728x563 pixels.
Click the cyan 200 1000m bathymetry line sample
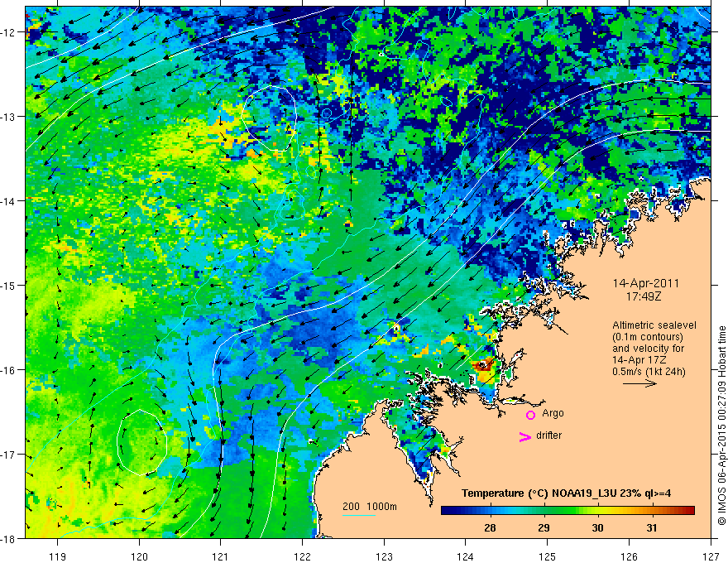(x=359, y=515)
